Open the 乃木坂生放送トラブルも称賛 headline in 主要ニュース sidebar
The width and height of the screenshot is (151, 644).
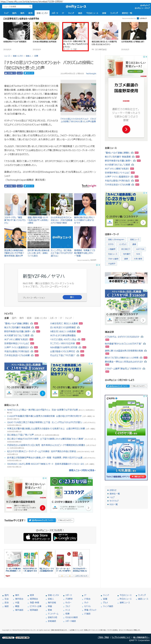point(118,185)
